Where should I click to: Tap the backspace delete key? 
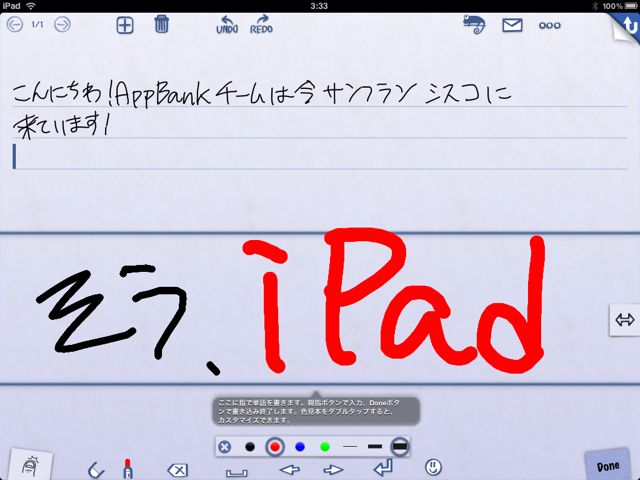[x=178, y=470]
